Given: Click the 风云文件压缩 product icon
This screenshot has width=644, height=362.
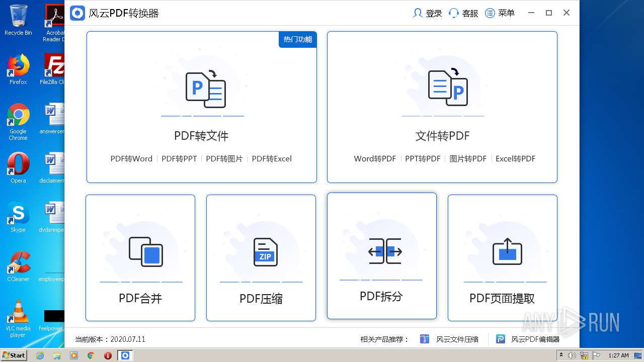Looking at the screenshot, I should (425, 339).
